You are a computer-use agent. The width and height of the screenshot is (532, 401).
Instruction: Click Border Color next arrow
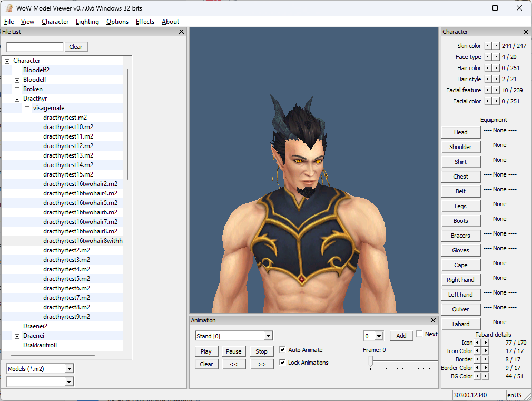point(486,368)
